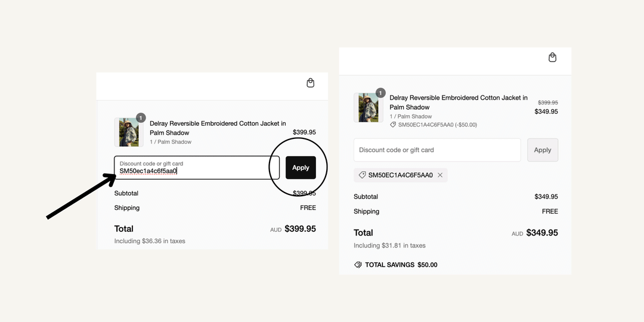Click the jacket title next to the $399.95 price
This screenshot has width=644, height=322.
click(218, 128)
